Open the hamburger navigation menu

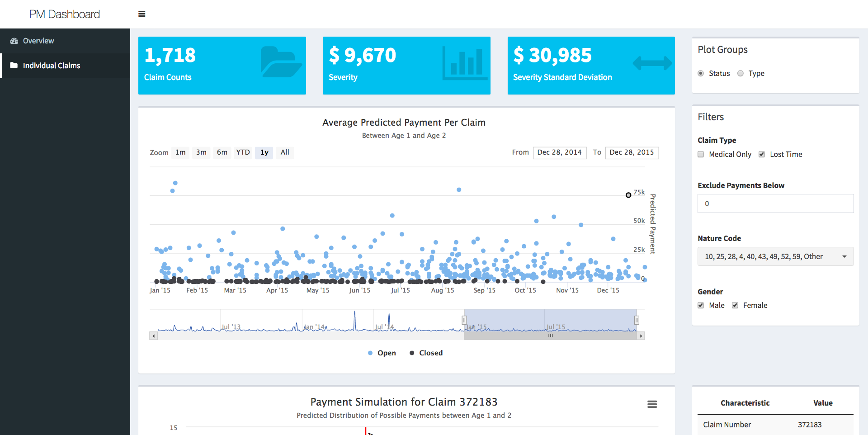(142, 14)
